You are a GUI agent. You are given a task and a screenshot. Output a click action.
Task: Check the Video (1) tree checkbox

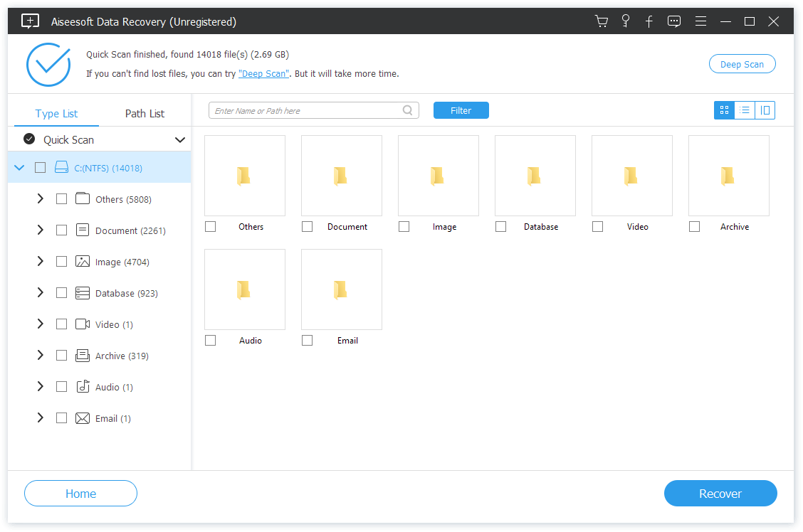[x=61, y=324]
